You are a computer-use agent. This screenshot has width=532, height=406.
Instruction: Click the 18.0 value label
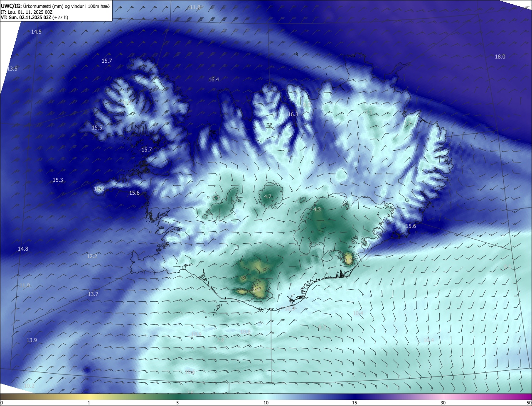click(500, 57)
